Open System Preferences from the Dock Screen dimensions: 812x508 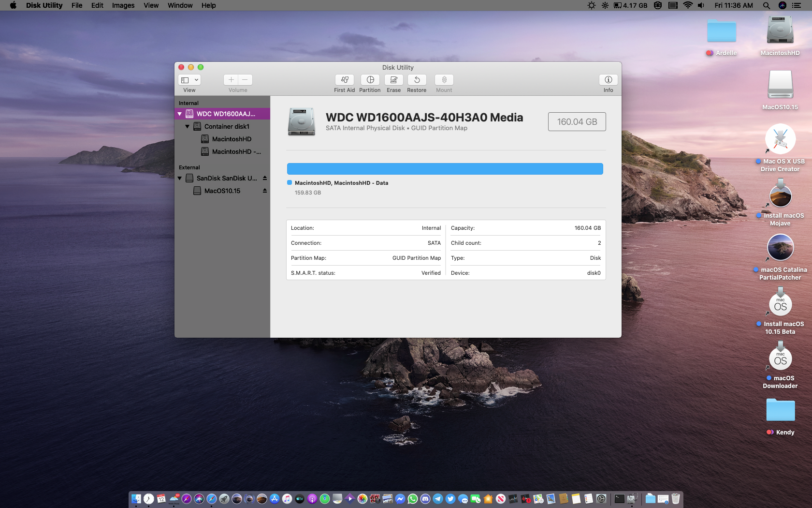click(601, 499)
